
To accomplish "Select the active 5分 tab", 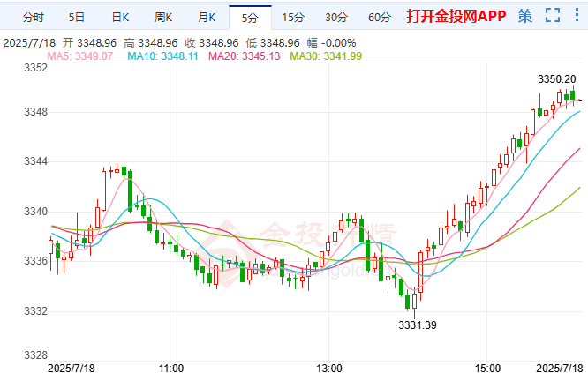I will [250, 18].
